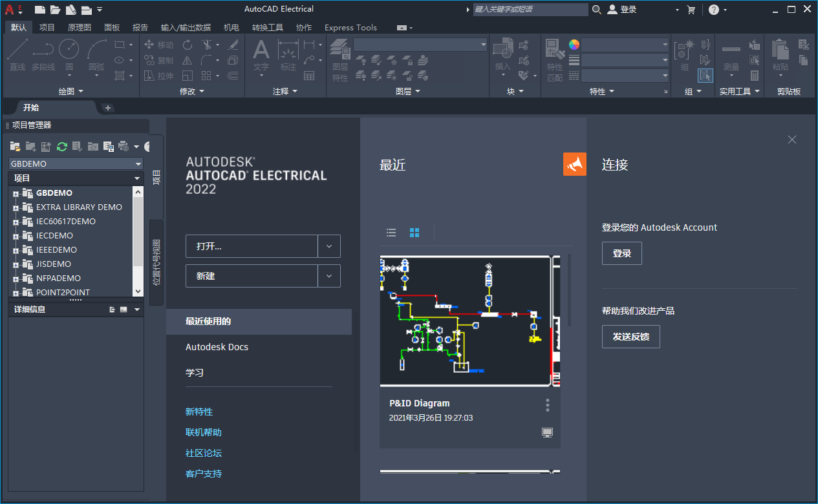
Task: Click the 登录 button under Autodesk Account
Action: point(622,253)
